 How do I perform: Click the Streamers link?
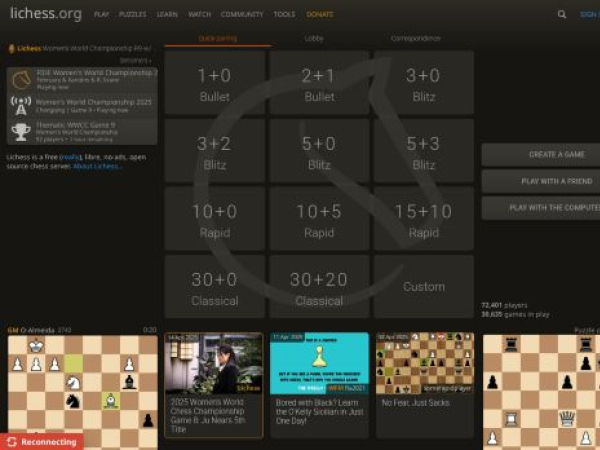pyautogui.click(x=135, y=60)
